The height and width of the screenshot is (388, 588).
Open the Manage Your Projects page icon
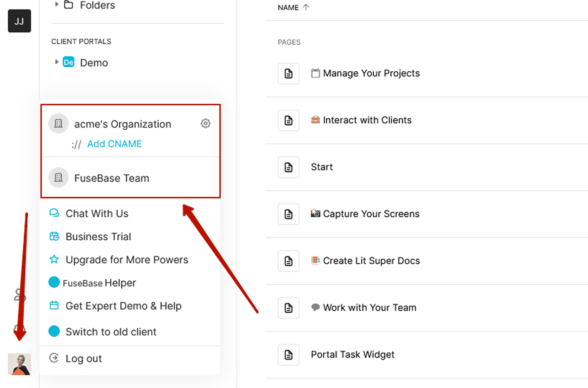click(x=288, y=73)
